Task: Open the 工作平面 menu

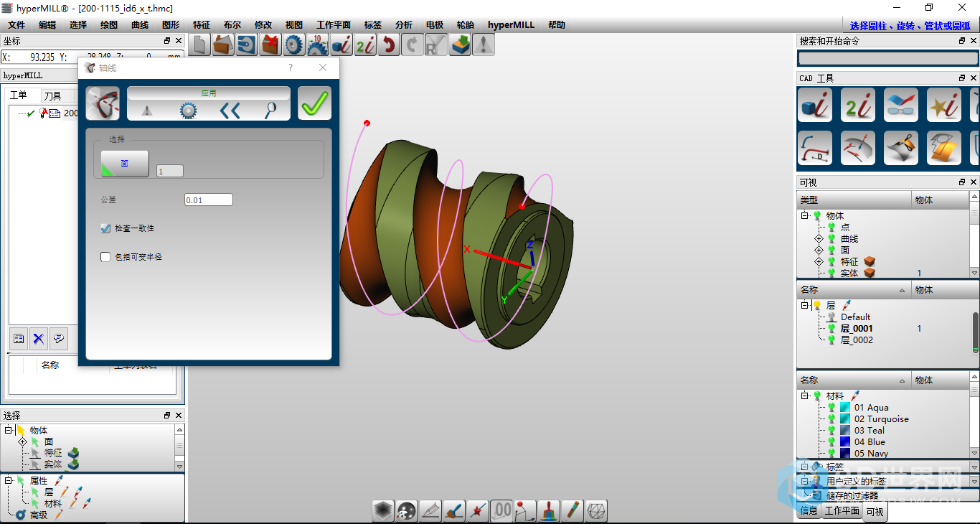Action: pos(334,24)
